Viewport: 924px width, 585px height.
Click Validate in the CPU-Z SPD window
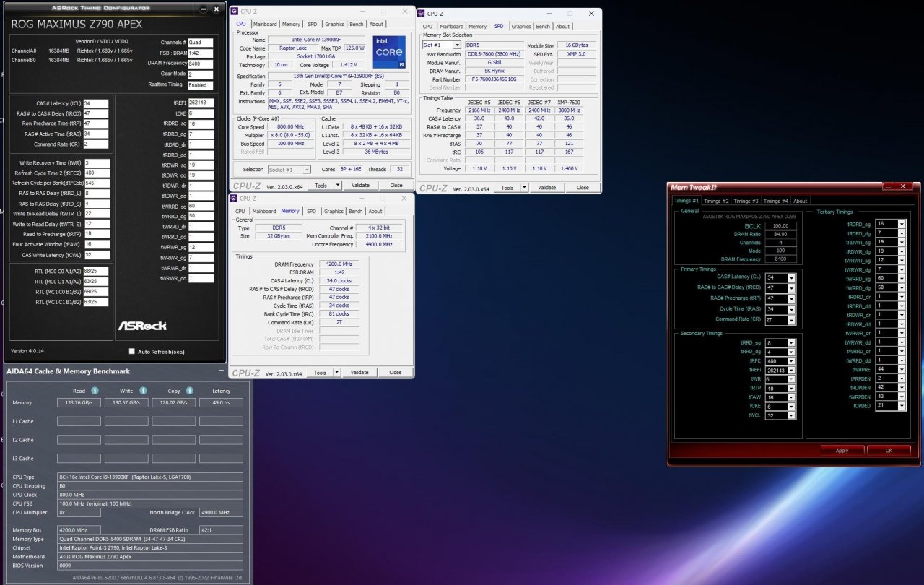pyautogui.click(x=546, y=187)
